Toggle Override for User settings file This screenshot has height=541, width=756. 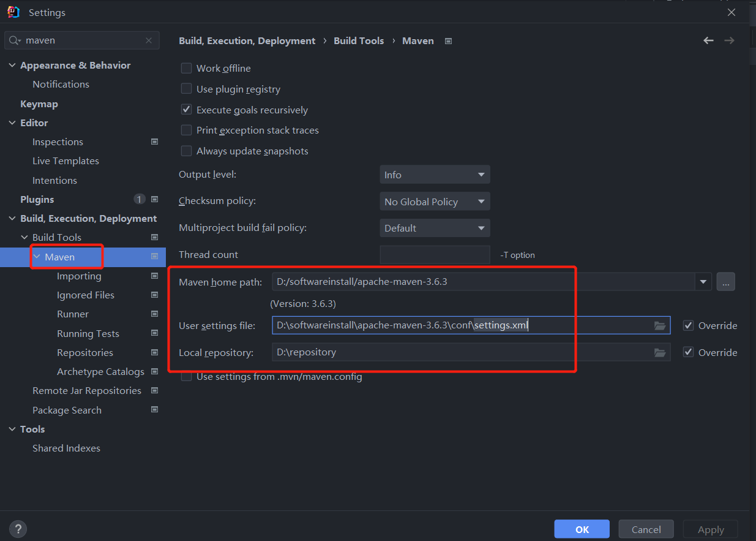pos(688,325)
